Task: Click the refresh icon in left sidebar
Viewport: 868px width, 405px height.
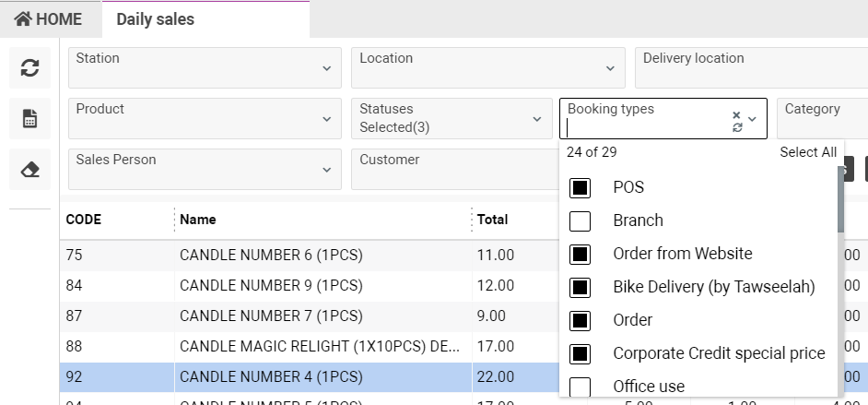Action: coord(29,68)
